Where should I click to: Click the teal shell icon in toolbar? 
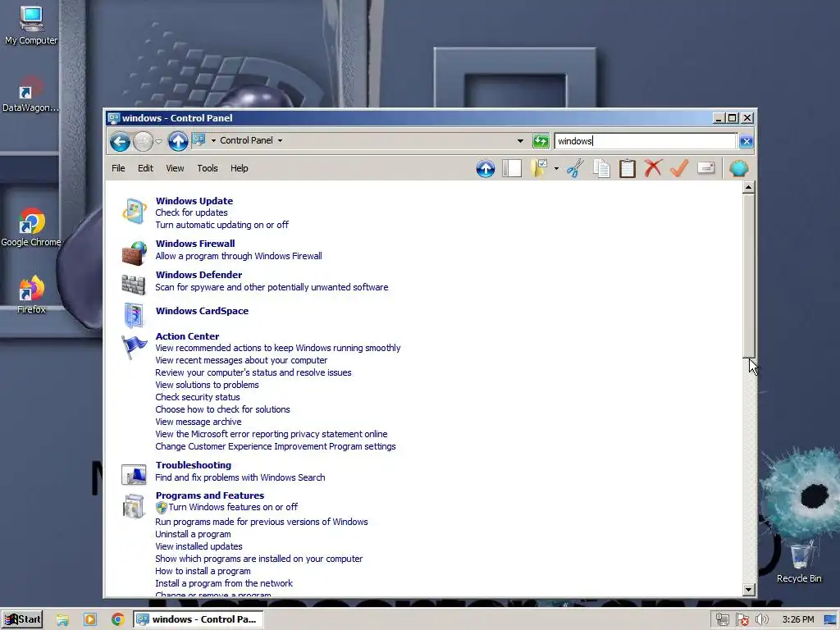[739, 169]
